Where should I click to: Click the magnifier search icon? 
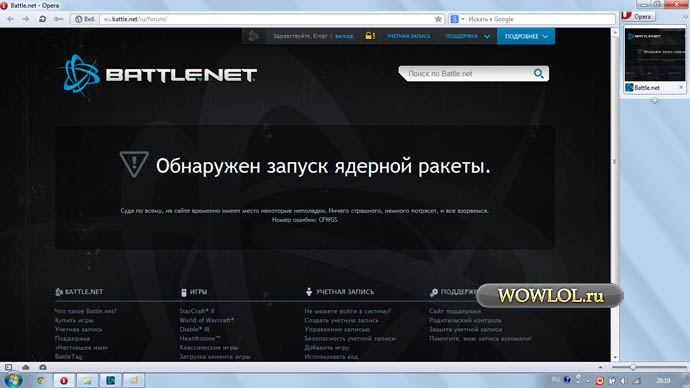[x=539, y=74]
